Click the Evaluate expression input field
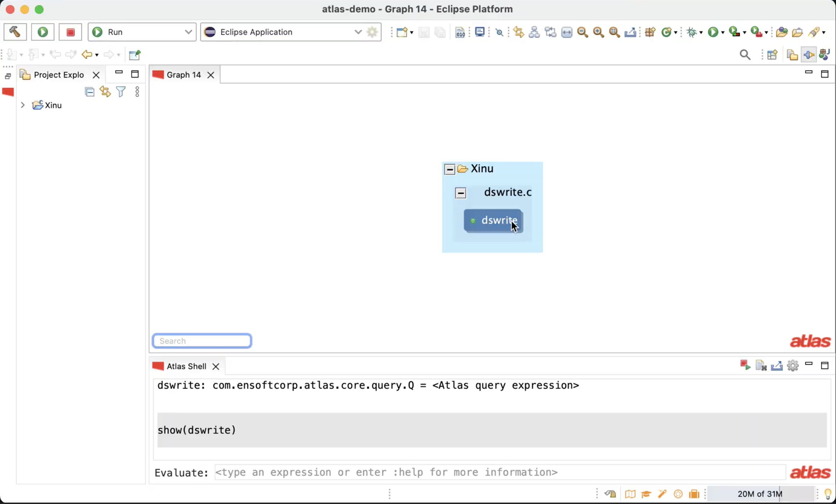Viewport: 836px width, 504px height. click(500, 472)
